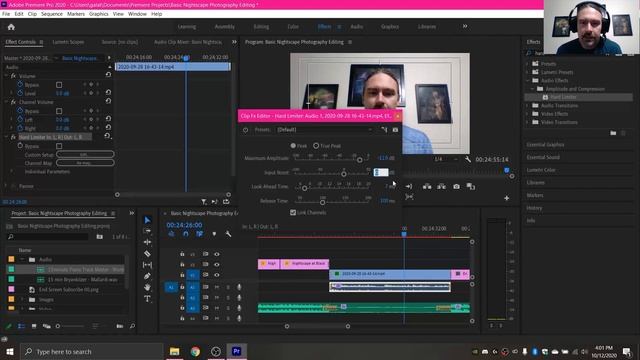Click Custom Setup Edit button
This screenshot has width=640, height=360.
pos(85,154)
